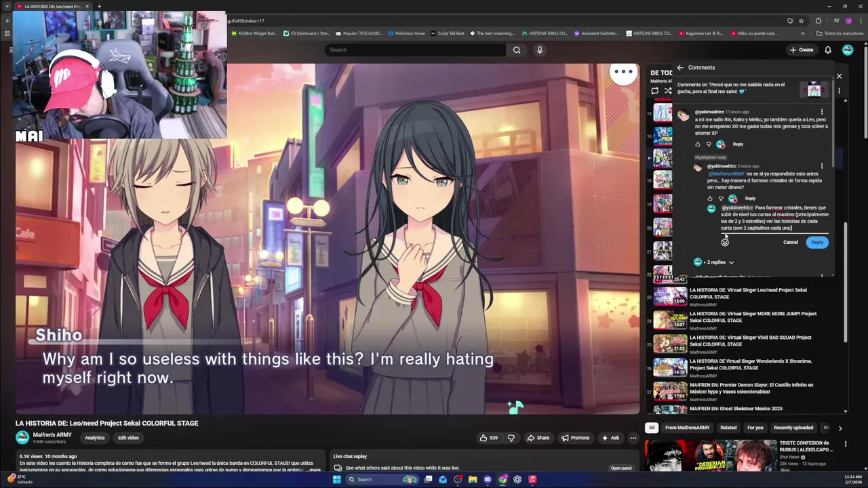The height and width of the screenshot is (488, 868).
Task: Open more actions beside Ask
Action: [633, 438]
